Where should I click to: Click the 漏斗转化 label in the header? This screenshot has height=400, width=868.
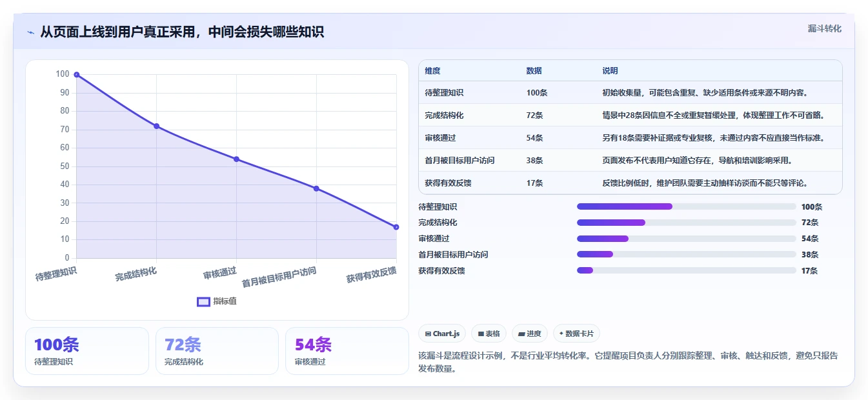pyautogui.click(x=825, y=29)
